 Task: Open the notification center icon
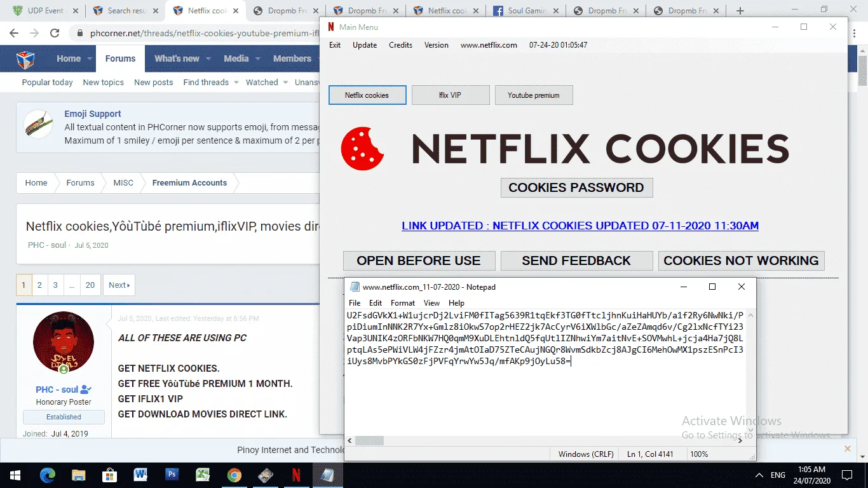click(x=846, y=475)
